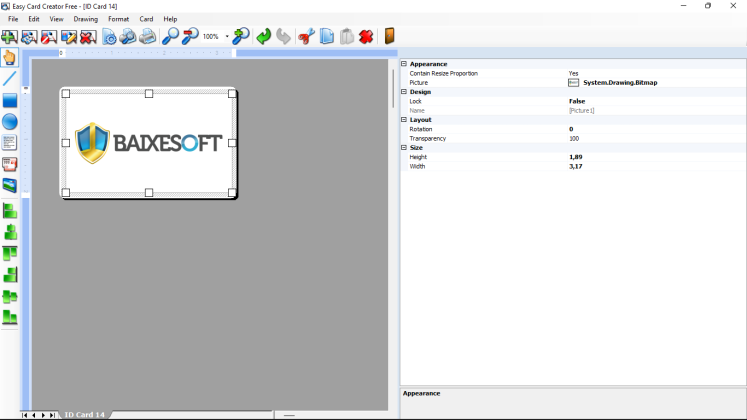747x420 pixels.
Task: Select the line drawing tool
Action: [10, 79]
